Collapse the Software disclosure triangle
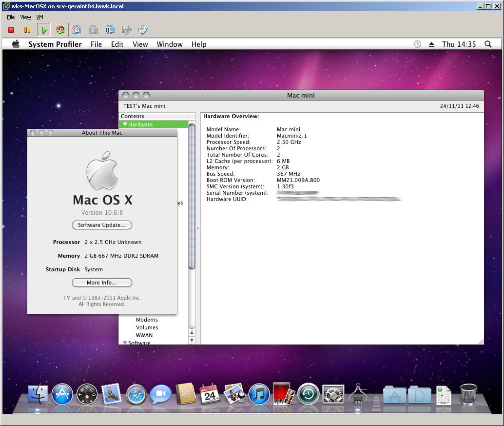 125,343
